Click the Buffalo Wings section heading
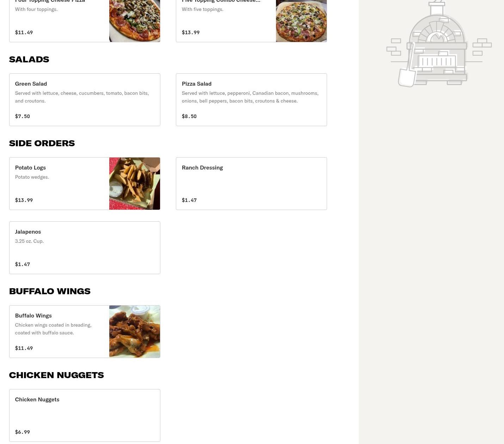This screenshot has width=504, height=444. 50,291
